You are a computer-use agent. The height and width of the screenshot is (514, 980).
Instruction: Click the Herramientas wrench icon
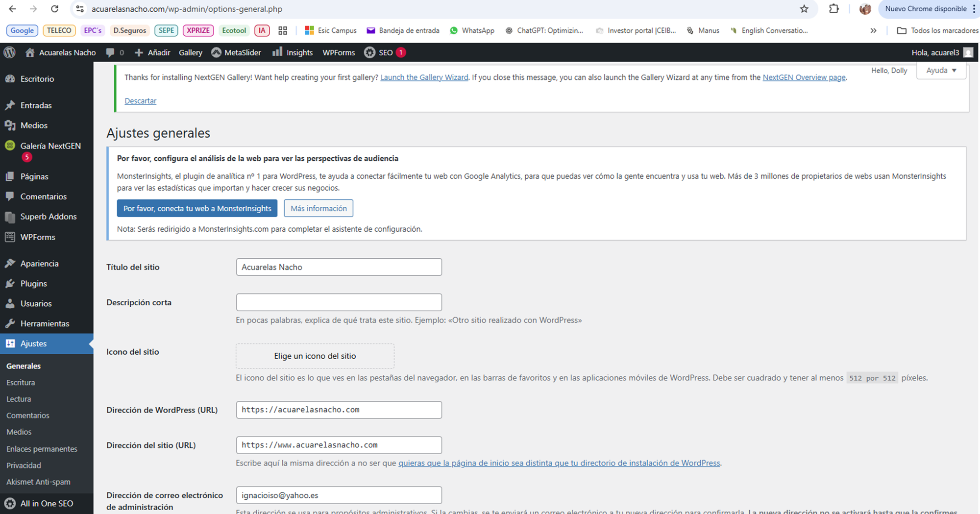pos(10,324)
